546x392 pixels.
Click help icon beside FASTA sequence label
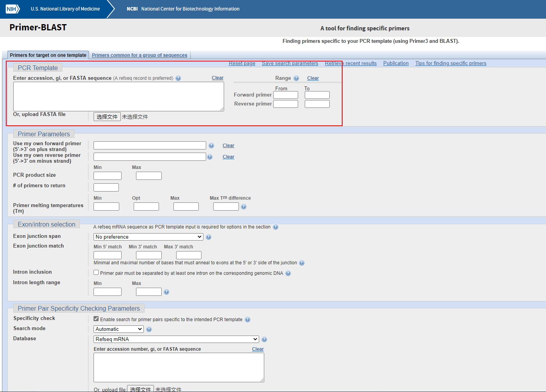178,78
